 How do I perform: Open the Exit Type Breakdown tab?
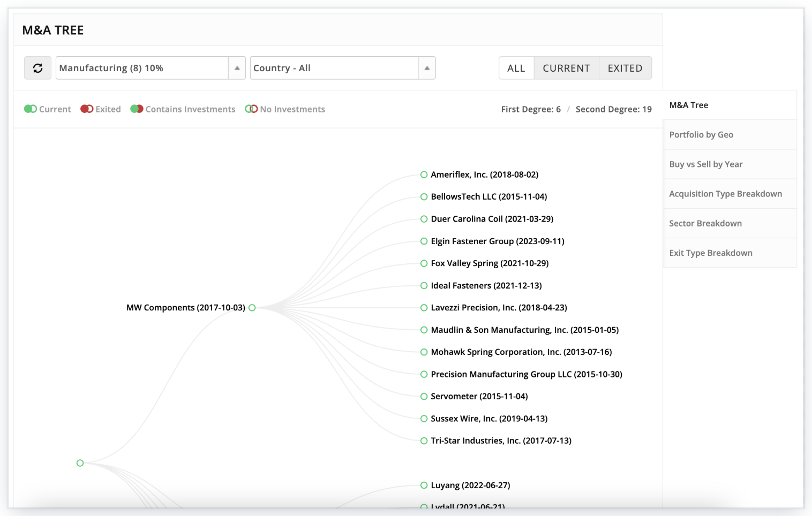click(711, 252)
